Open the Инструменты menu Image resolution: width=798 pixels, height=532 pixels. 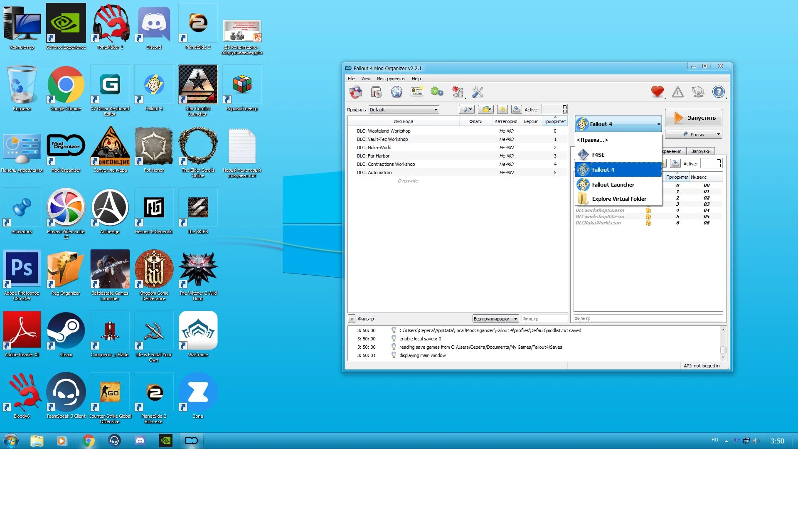391,79
